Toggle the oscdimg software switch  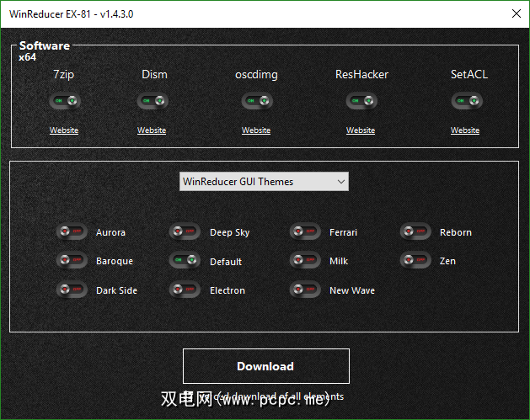pos(257,101)
